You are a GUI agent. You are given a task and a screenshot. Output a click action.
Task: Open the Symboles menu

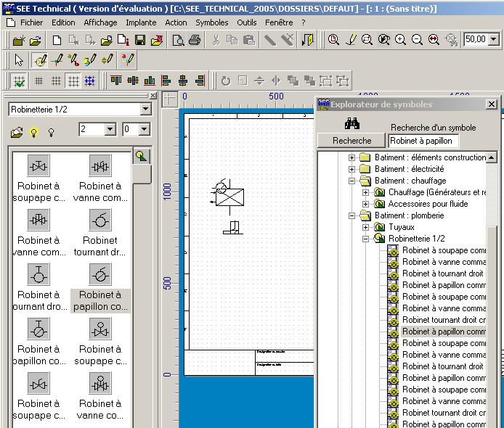[212, 22]
